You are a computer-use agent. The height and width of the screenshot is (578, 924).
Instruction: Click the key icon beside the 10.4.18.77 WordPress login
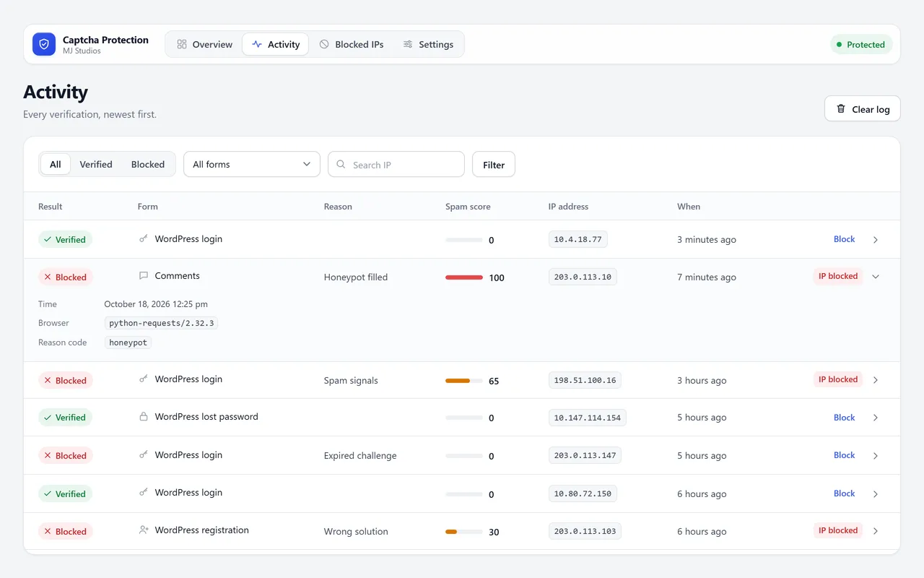coord(144,238)
